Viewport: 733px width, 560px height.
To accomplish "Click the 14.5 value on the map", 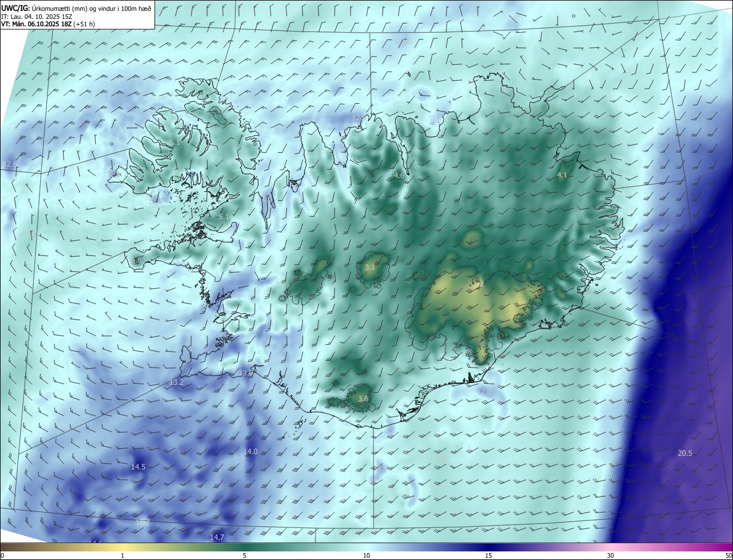I will tap(138, 467).
